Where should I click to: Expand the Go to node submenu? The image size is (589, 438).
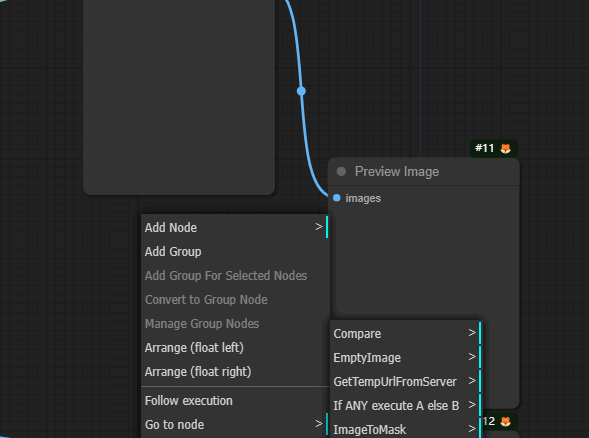235,424
